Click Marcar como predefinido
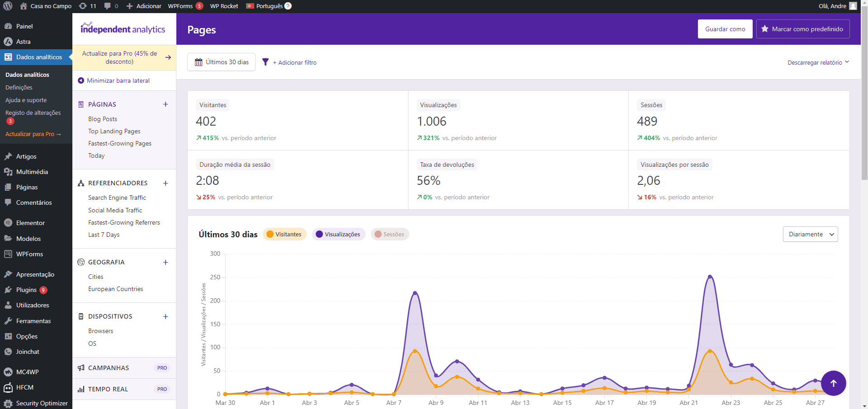Screen dimensions: 868x409 pyautogui.click(x=803, y=28)
